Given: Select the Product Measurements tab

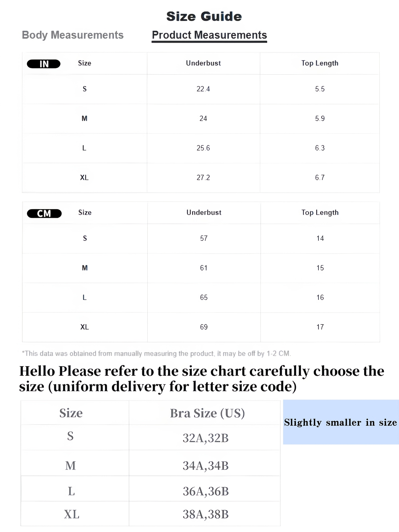Looking at the screenshot, I should (x=209, y=35).
